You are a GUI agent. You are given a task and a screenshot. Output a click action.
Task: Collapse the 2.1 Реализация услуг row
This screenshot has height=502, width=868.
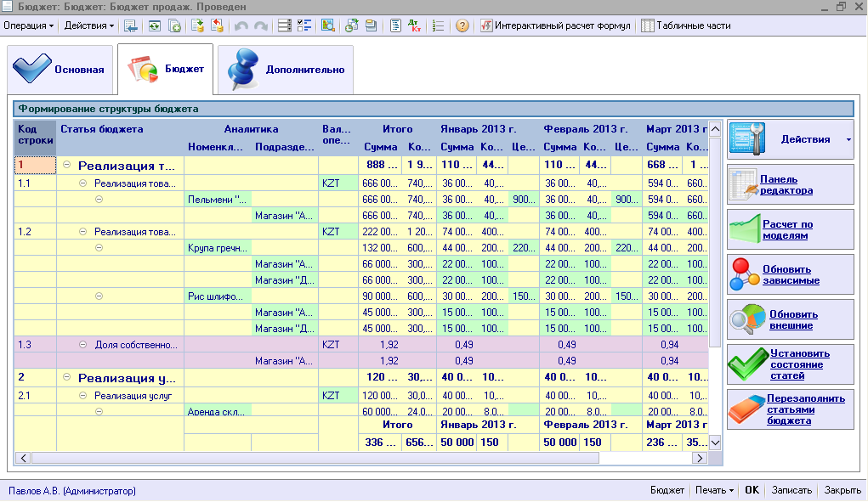tap(83, 396)
